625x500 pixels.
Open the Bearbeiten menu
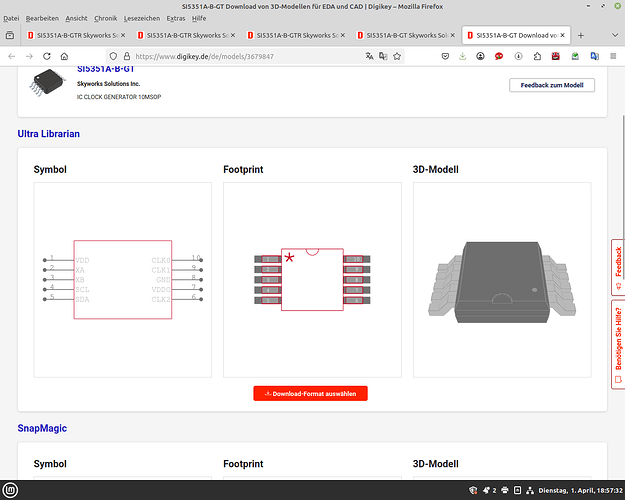pos(42,18)
